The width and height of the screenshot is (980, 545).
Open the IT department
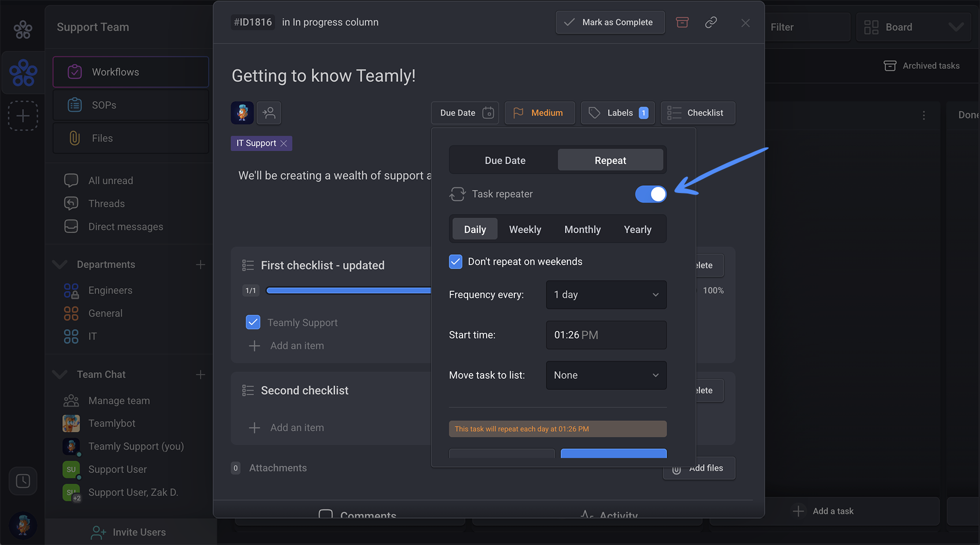point(92,337)
